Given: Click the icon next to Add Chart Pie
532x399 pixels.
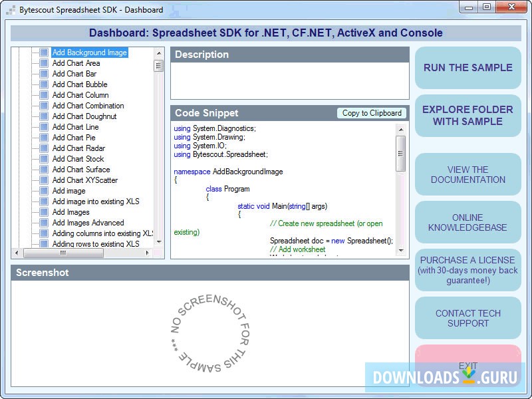Looking at the screenshot, I should pos(43,137).
